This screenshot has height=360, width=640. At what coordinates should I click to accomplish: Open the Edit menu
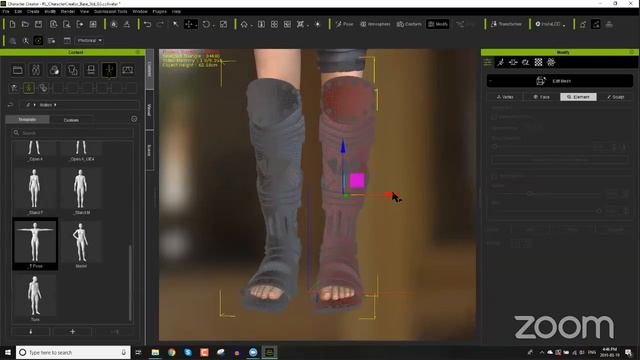pos(18,11)
